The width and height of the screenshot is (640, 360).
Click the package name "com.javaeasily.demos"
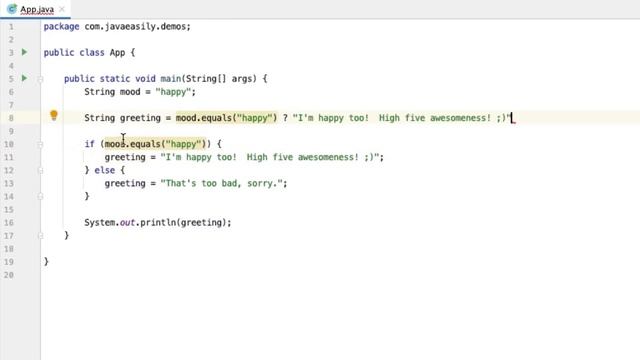click(135, 27)
